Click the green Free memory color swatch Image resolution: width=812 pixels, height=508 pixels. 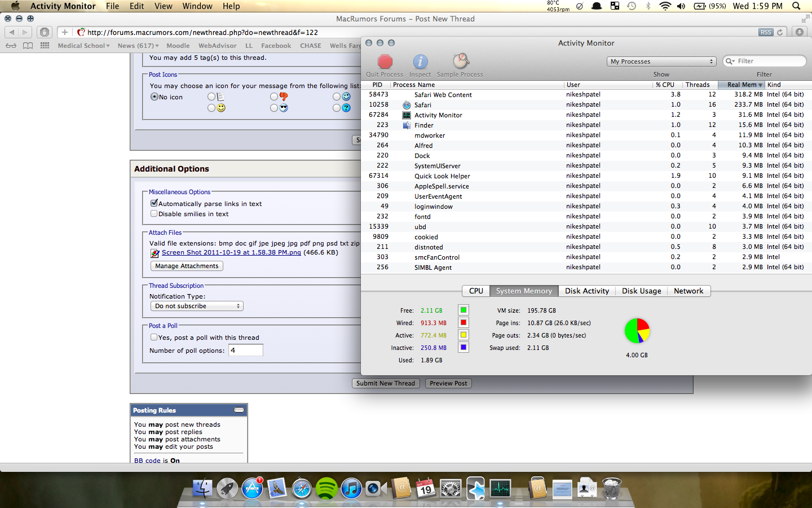coord(463,310)
